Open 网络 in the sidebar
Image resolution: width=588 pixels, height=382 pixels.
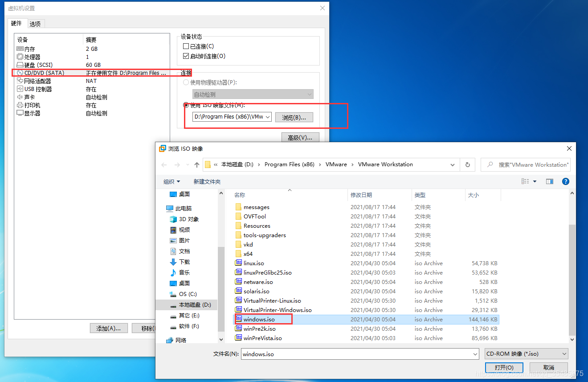pyautogui.click(x=176, y=340)
